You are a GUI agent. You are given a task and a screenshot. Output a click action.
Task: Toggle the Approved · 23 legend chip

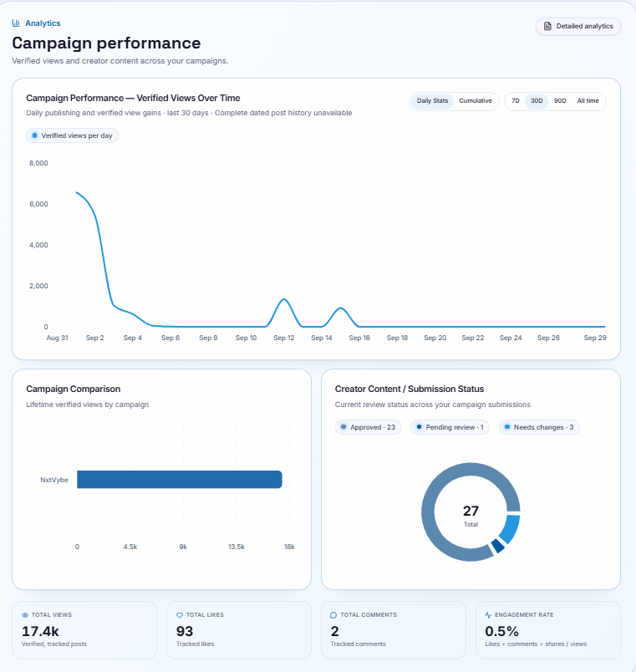(368, 427)
